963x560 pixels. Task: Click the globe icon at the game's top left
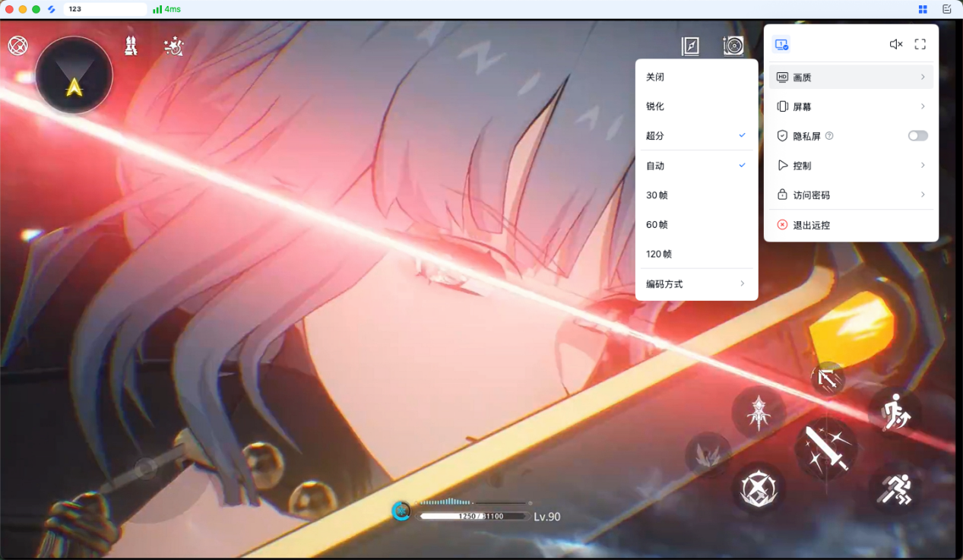tap(17, 46)
